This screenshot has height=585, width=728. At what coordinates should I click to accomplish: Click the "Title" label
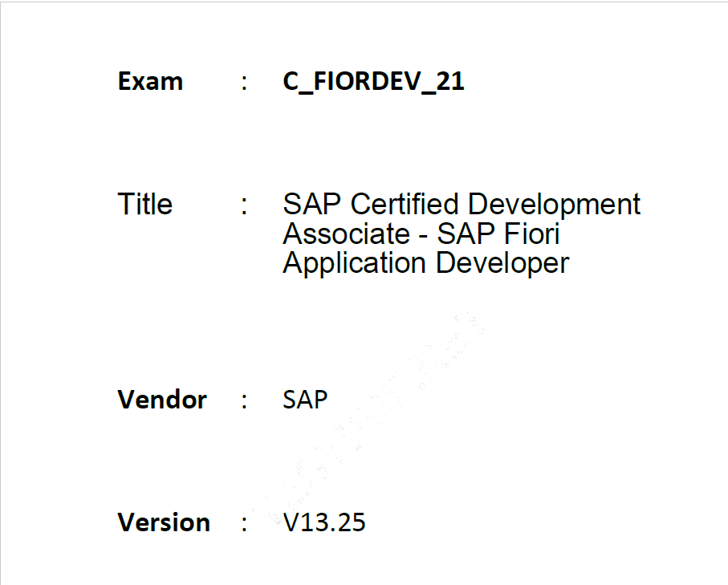144,204
